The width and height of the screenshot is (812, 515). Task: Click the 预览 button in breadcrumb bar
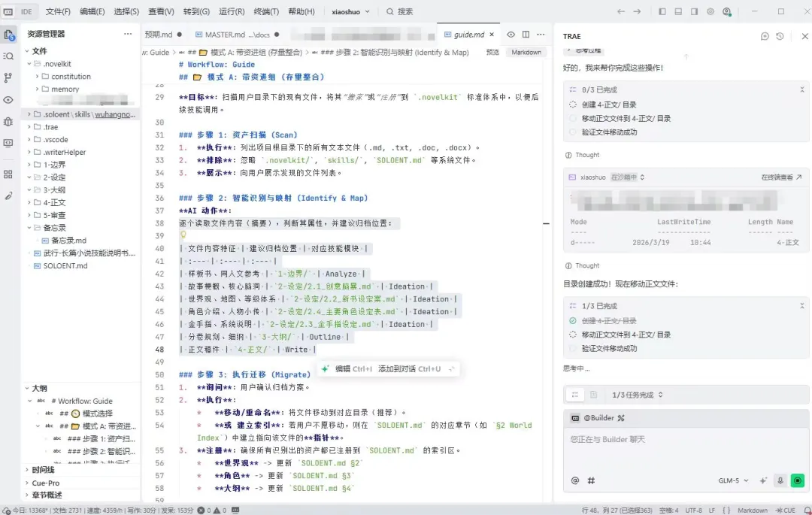[493, 53]
